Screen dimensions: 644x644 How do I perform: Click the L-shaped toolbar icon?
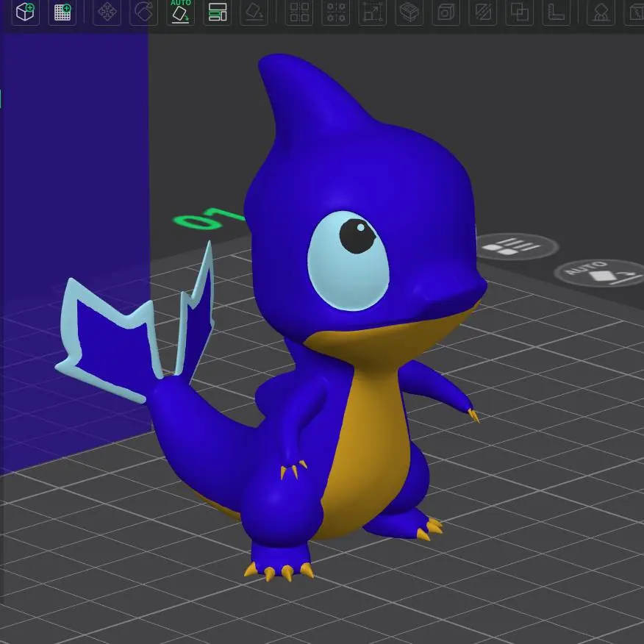coord(557,12)
